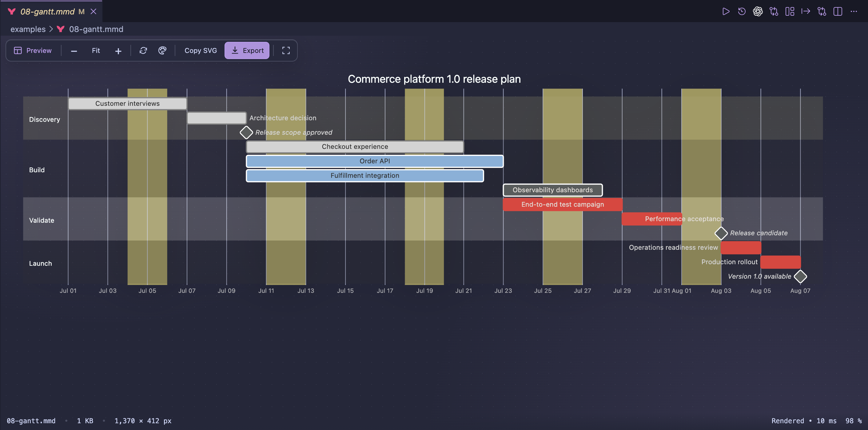
Task: Click the 08-gantt.mmd filename in status bar
Action: pyautogui.click(x=31, y=421)
